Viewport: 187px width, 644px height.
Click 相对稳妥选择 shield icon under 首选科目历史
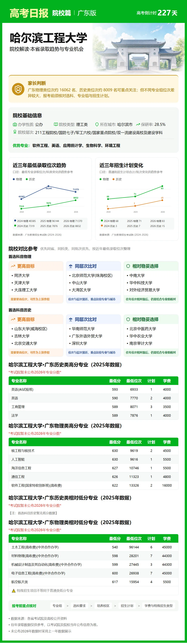pyautogui.click(x=128, y=319)
